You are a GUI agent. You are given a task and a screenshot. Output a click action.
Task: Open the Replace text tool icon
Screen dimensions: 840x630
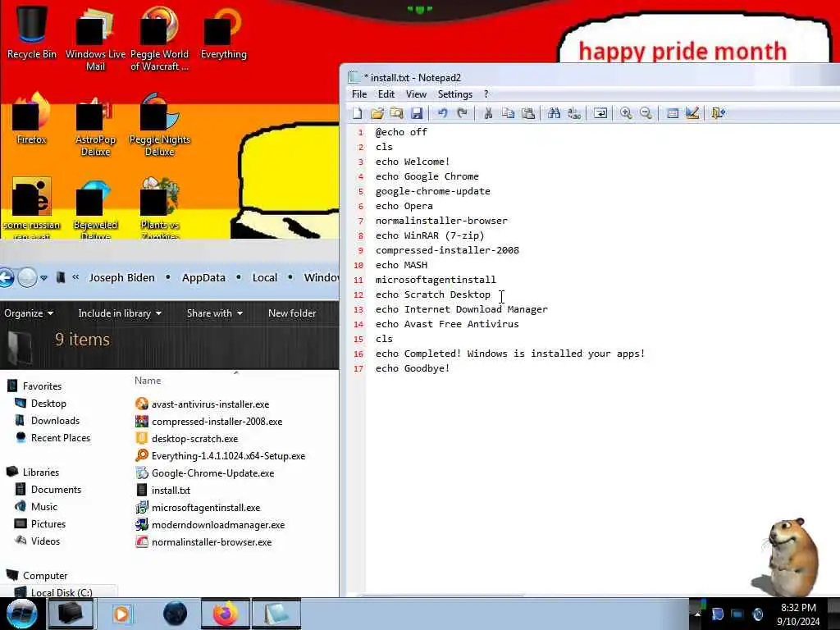574,113
